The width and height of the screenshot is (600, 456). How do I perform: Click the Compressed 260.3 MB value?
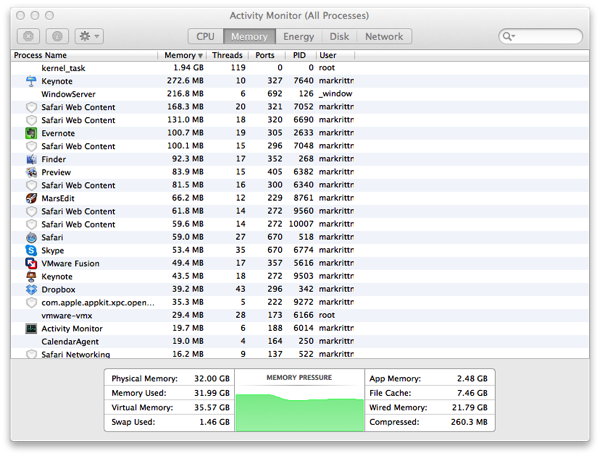(x=469, y=422)
